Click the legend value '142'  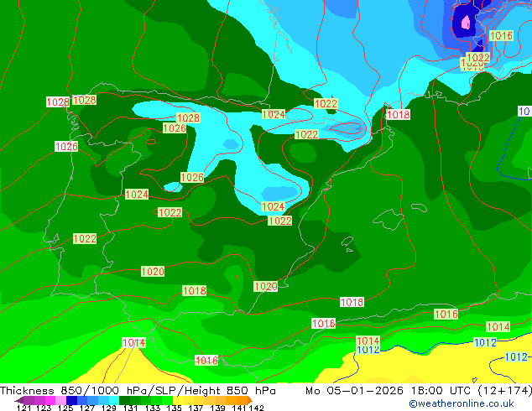[257, 408]
